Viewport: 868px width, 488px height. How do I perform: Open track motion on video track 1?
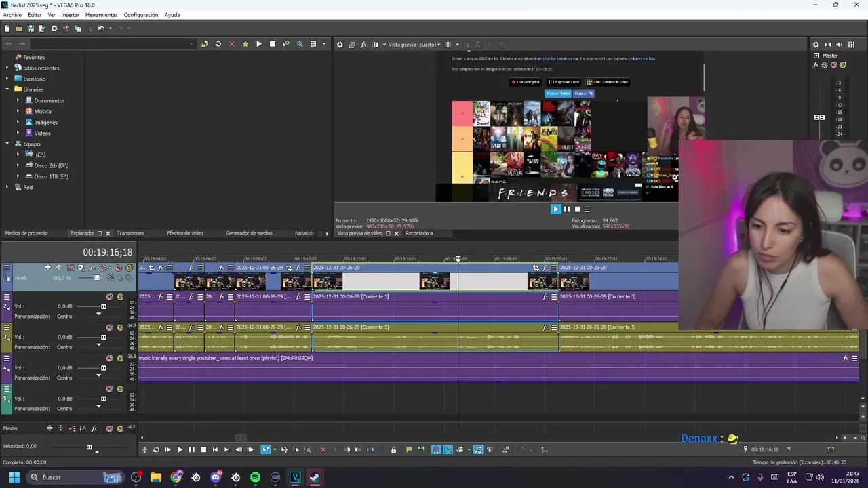(x=81, y=268)
